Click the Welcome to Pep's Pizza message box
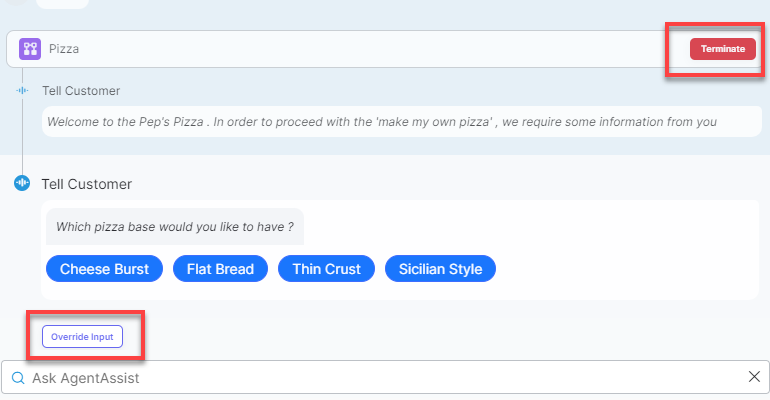 coord(387,122)
